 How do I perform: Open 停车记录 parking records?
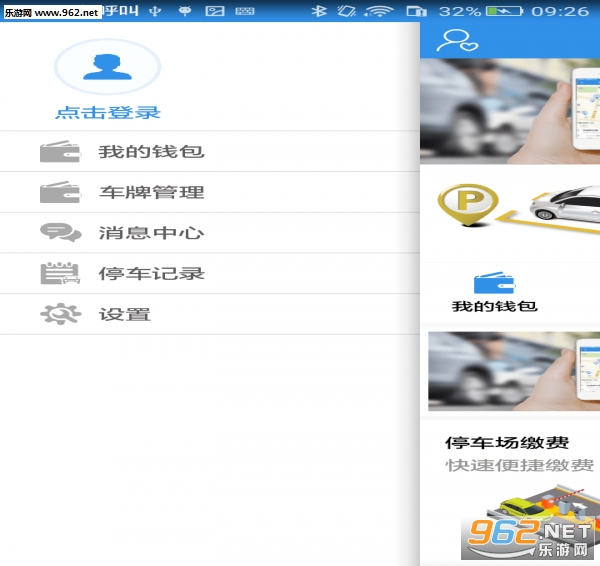[x=151, y=273]
